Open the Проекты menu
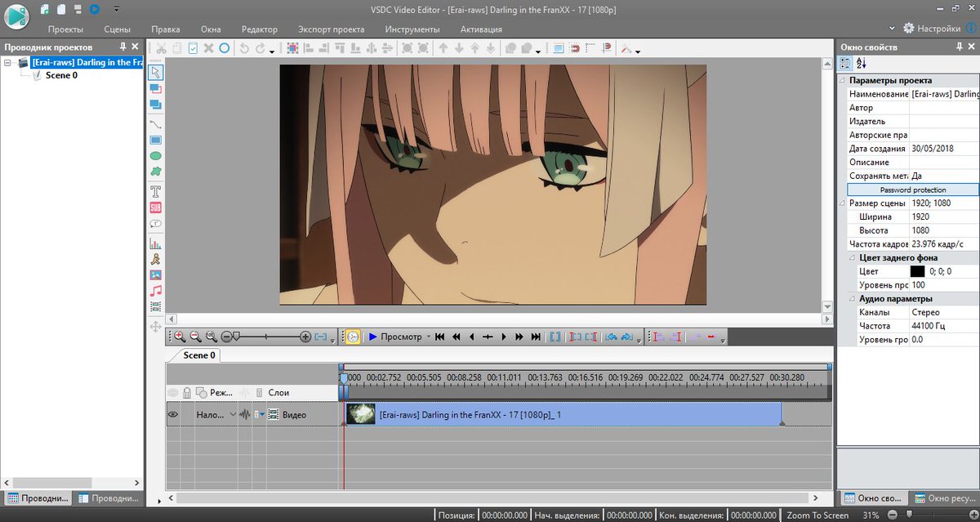980x522 pixels. click(65, 29)
